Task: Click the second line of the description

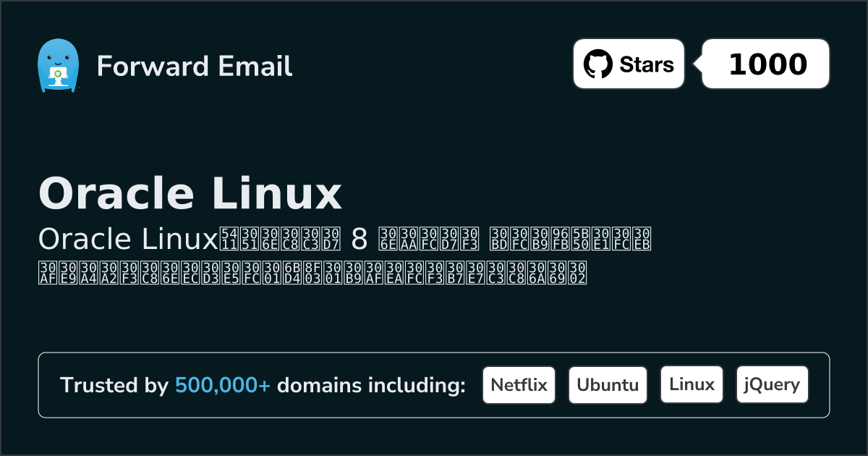Action: (311, 271)
